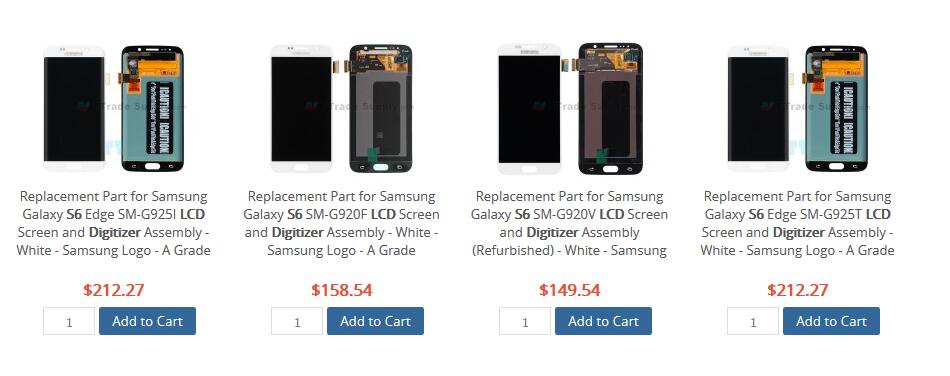This screenshot has height=376, width=950.
Task: Click the $212.27 price of the SM-G925T item
Action: click(797, 290)
